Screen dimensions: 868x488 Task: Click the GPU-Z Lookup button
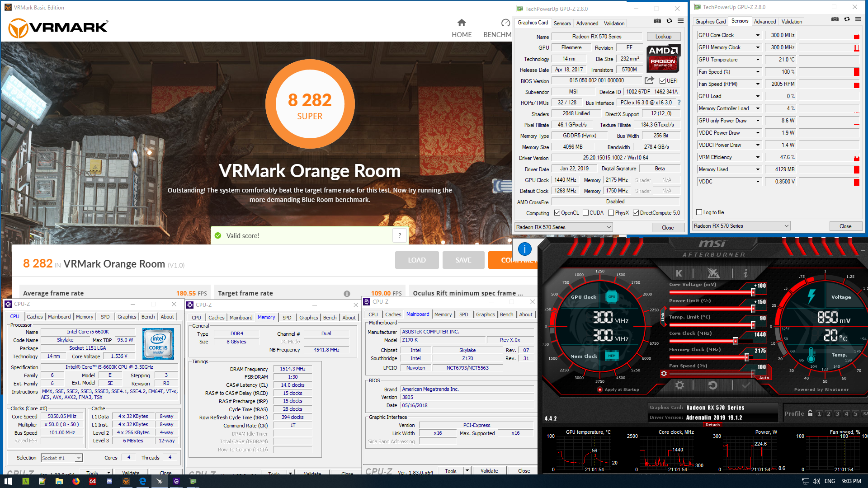click(663, 37)
